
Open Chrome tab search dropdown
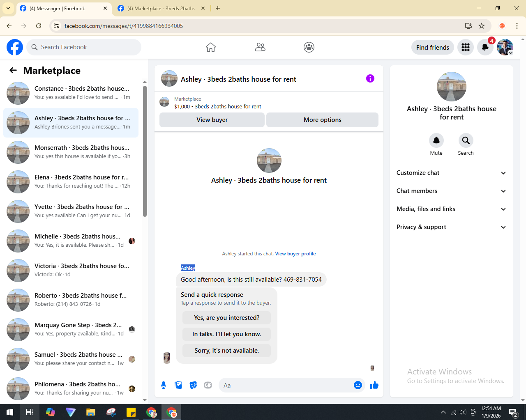(x=8, y=8)
